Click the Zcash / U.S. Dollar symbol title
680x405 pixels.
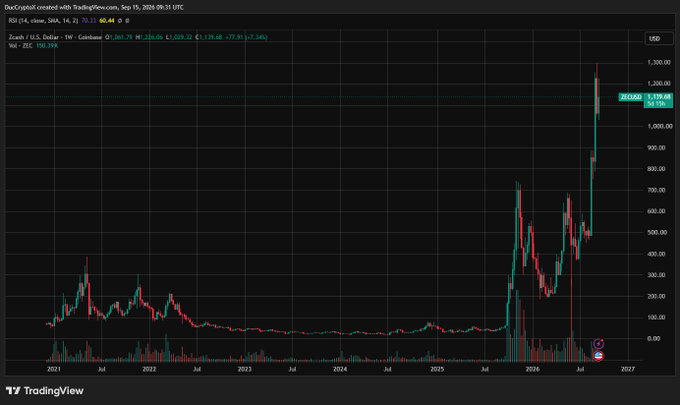55,37
